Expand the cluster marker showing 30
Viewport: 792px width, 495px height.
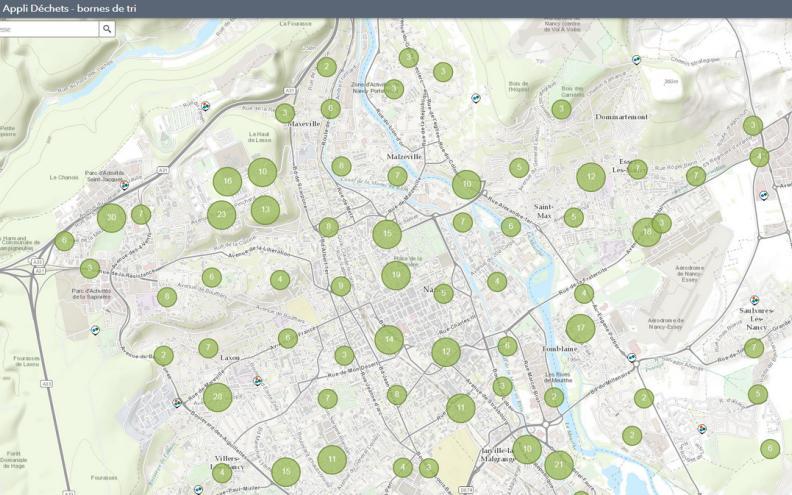(x=111, y=217)
